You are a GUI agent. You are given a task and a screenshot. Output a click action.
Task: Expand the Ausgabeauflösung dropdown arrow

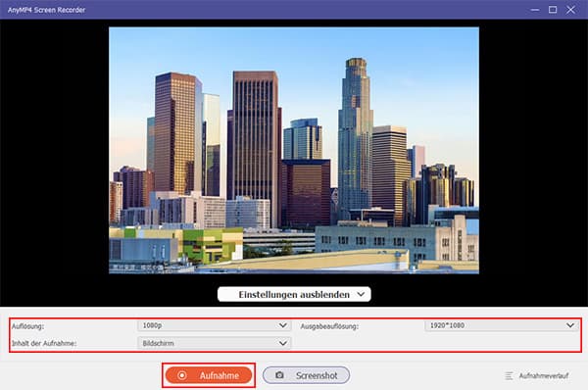570,325
